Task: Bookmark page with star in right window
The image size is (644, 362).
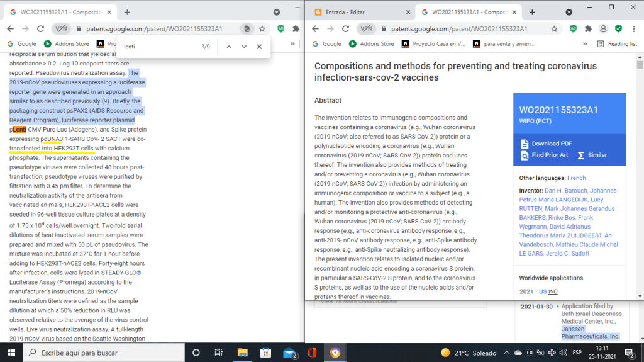Action: tap(554, 29)
